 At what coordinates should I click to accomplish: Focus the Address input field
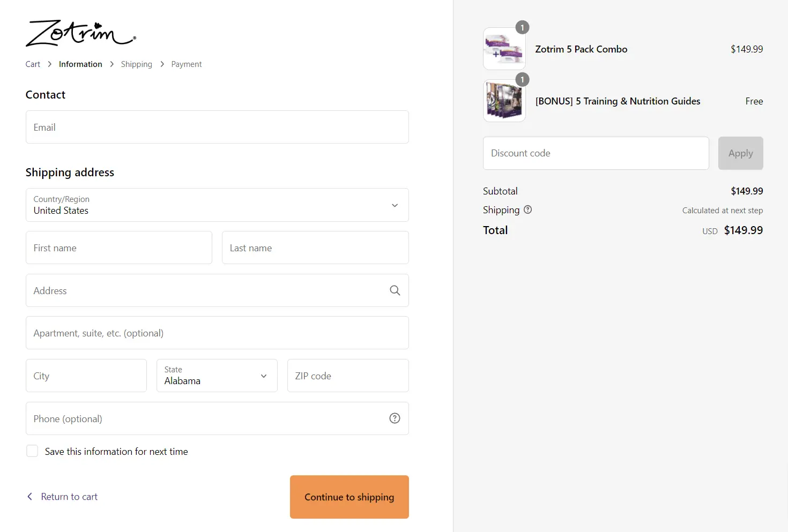click(x=217, y=290)
